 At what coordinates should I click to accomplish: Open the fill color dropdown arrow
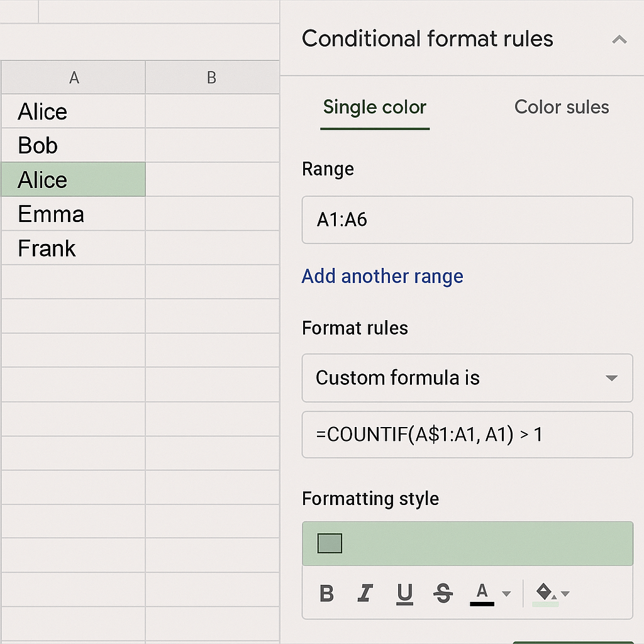point(565,593)
